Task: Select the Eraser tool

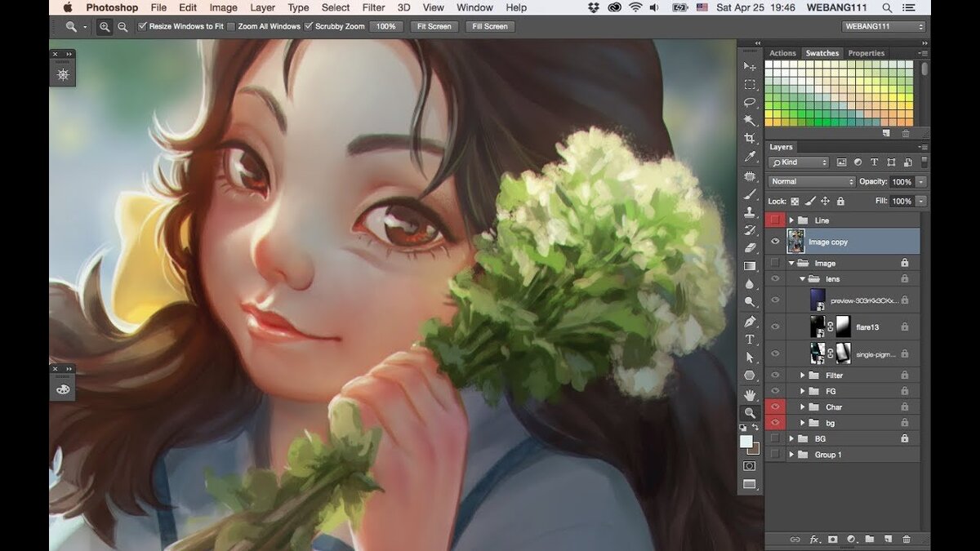Action: coord(749,247)
